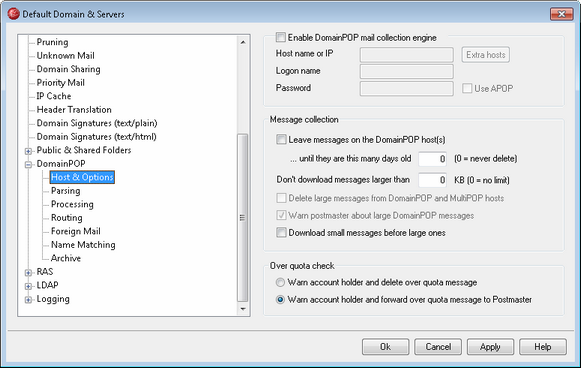Select the Logging tree label
Screen dimensions: 581x368
click(x=53, y=299)
